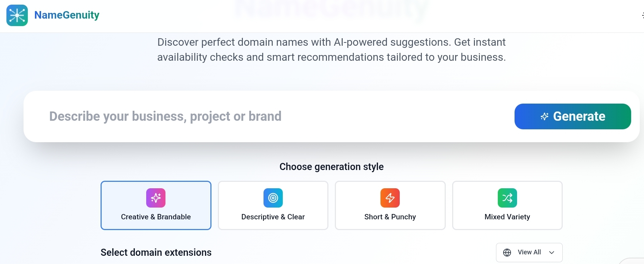Open the View All extensions dropdown
644x264 pixels.
click(529, 252)
